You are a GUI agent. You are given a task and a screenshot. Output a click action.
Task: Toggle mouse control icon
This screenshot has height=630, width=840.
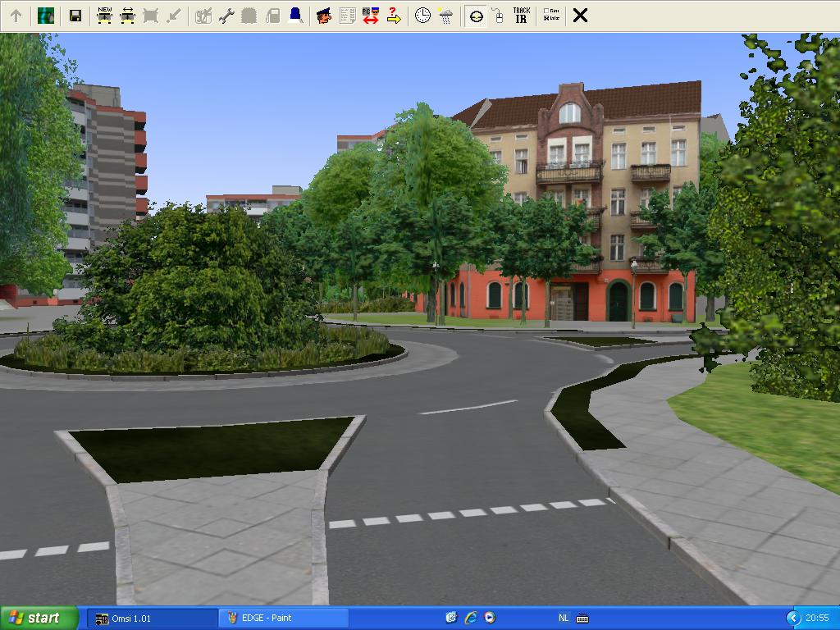pos(497,15)
